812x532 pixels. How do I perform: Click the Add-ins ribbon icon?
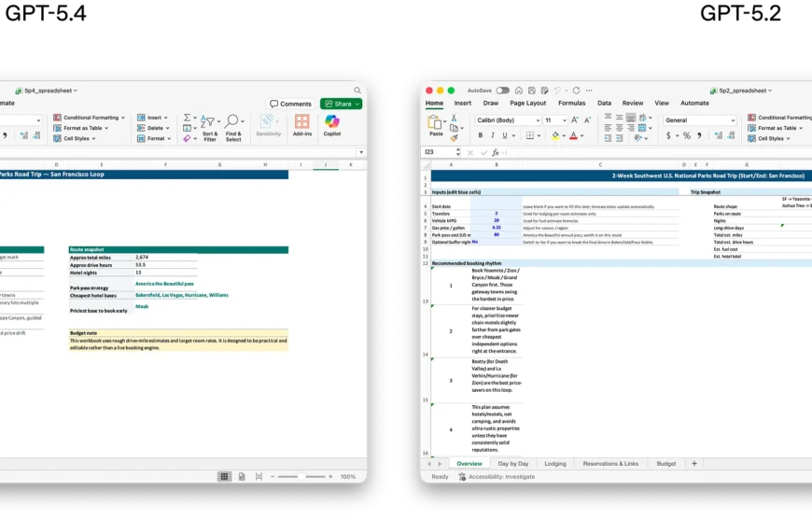click(x=301, y=125)
